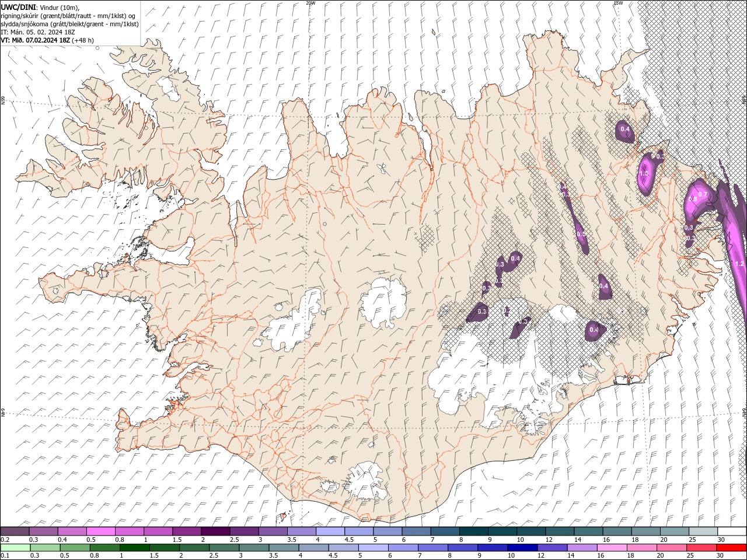Pick bottom-row deep blue swatch between 10 and 12
Screen dimensions: 747x560
click(522, 548)
